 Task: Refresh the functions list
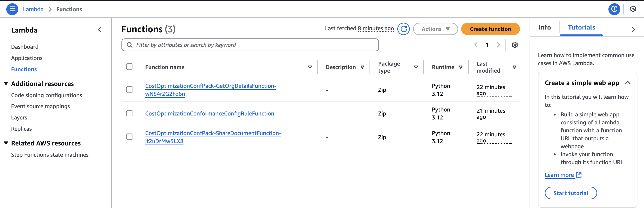click(403, 29)
